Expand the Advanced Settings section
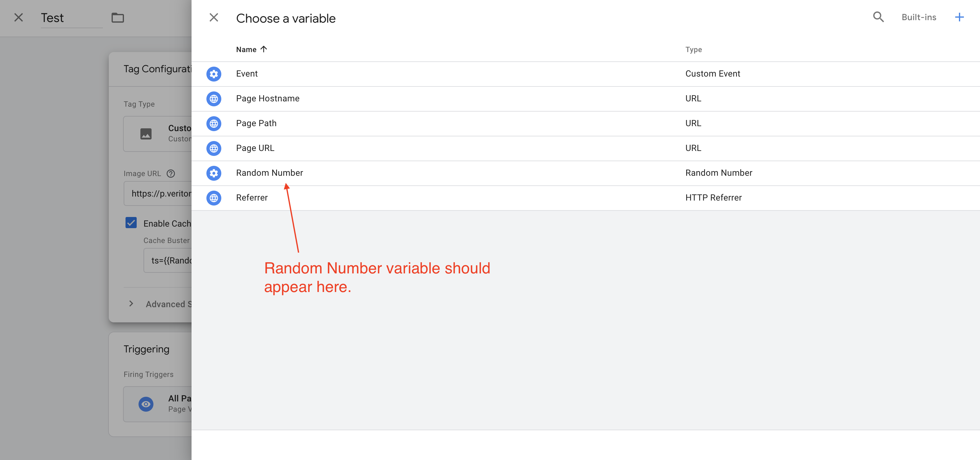Viewport: 980px width, 460px height. [131, 304]
